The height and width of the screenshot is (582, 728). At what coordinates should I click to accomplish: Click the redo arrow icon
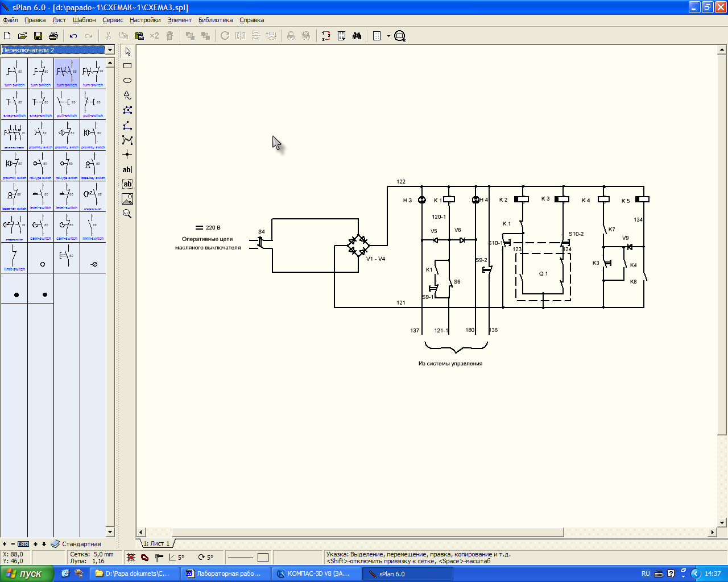point(89,36)
